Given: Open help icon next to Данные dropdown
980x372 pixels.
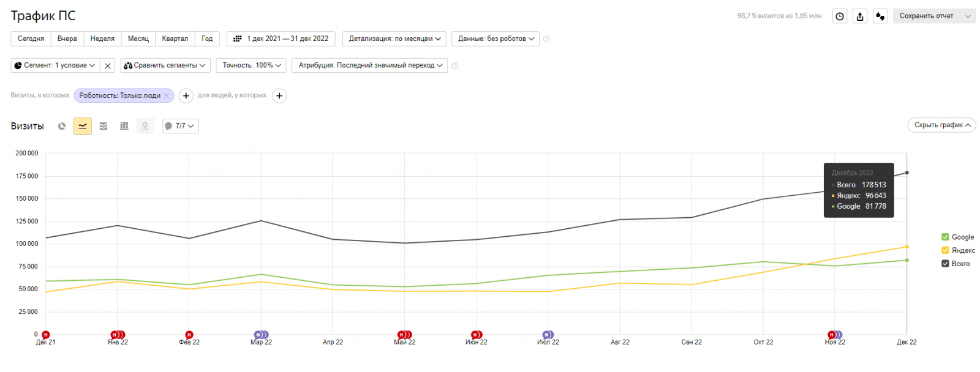Looking at the screenshot, I should (x=546, y=39).
